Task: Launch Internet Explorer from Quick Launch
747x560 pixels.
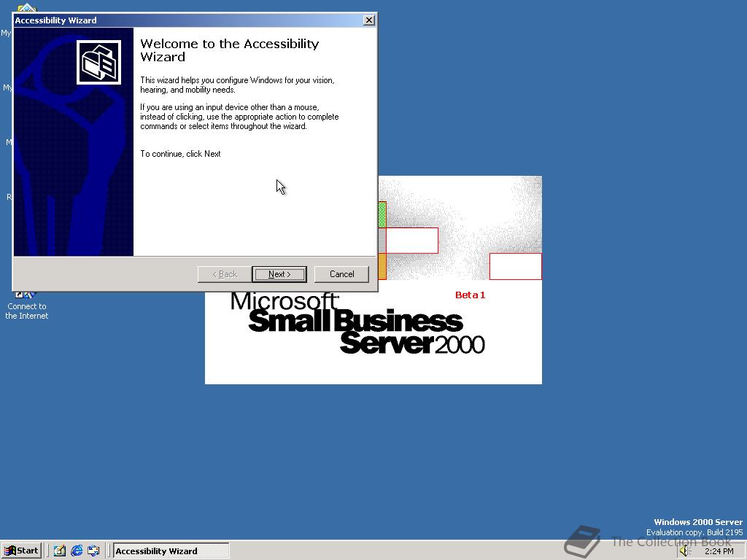Action: coord(77,551)
